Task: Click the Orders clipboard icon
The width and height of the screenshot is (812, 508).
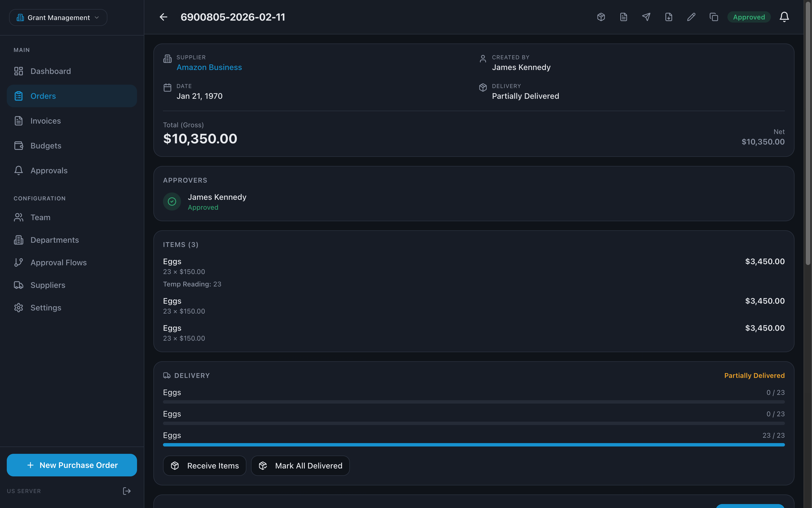Action: pos(18,96)
